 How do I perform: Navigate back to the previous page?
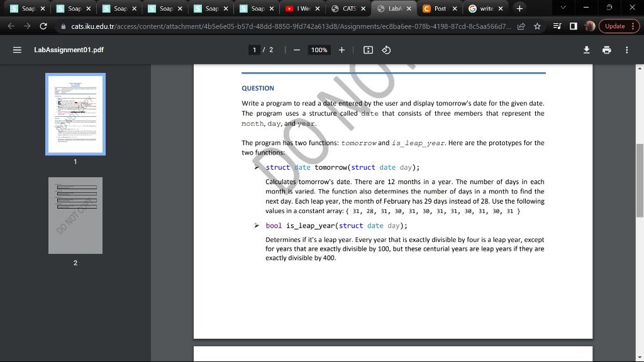11,26
